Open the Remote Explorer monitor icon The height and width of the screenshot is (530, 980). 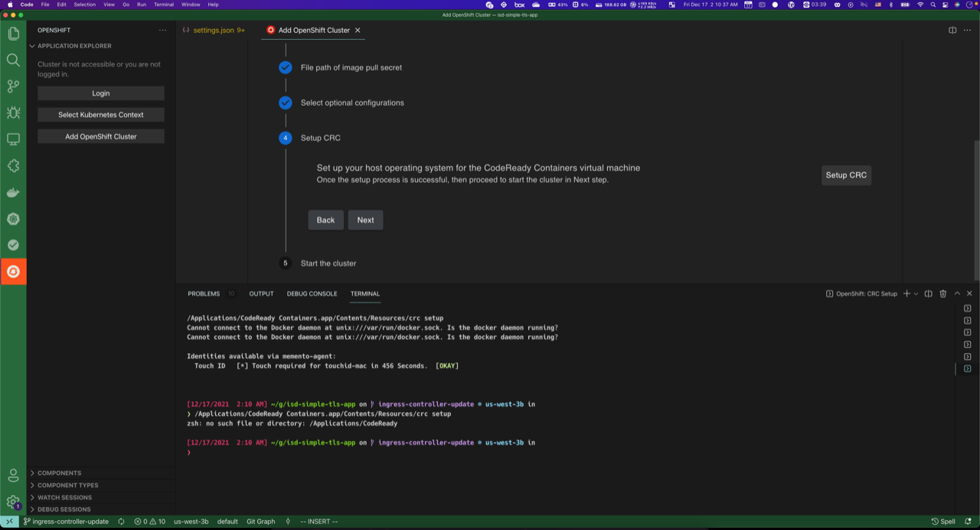pyautogui.click(x=13, y=139)
